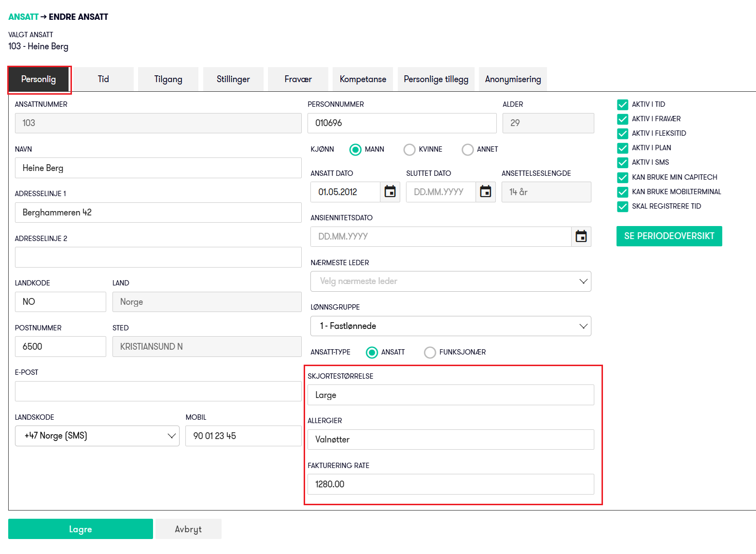Click the Ansiennitetsdato date input
This screenshot has height=554, width=756.
tap(441, 237)
